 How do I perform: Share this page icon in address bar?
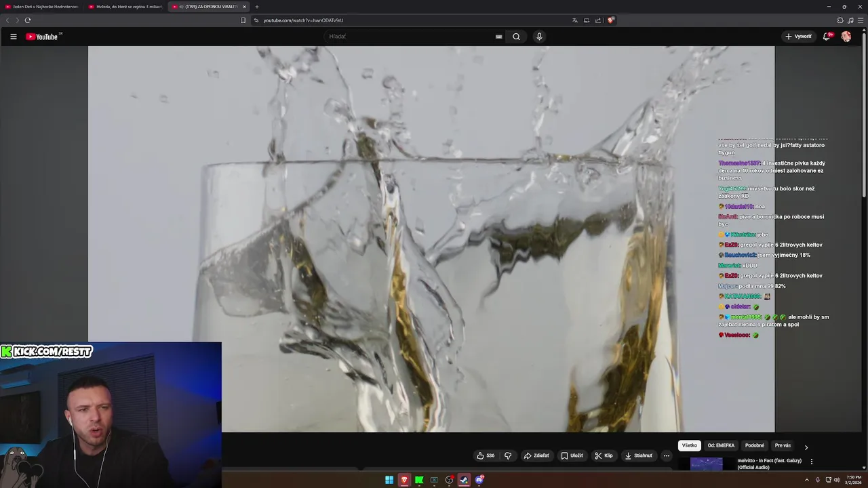tap(597, 20)
